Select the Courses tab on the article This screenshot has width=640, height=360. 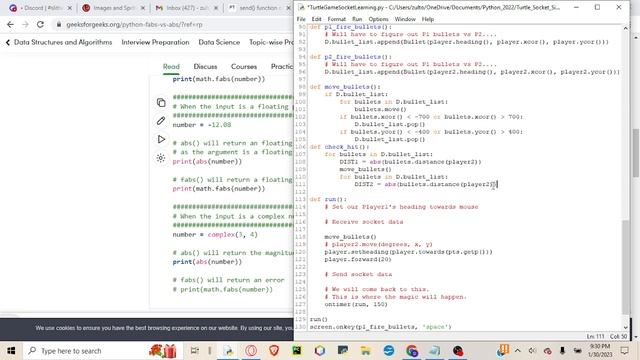pos(244,67)
